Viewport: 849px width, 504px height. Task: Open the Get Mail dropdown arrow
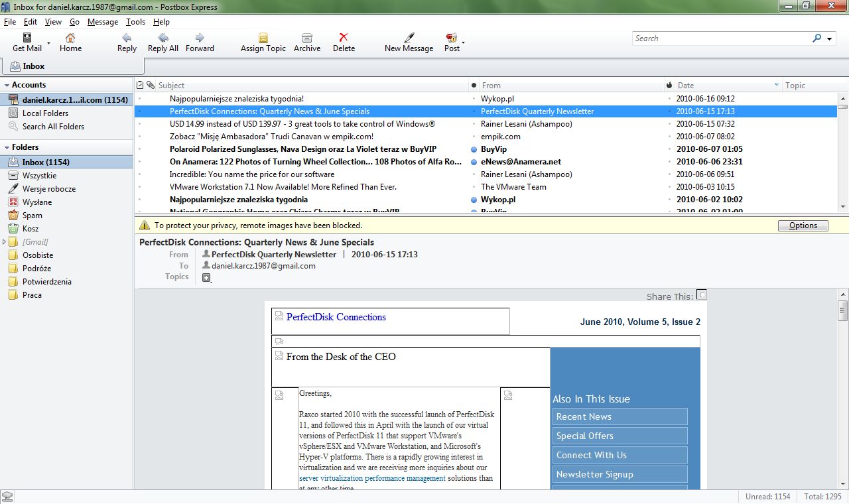pyautogui.click(x=48, y=43)
